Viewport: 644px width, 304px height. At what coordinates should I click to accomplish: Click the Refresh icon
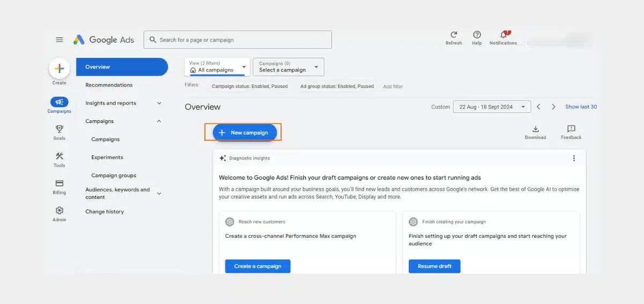[453, 34]
